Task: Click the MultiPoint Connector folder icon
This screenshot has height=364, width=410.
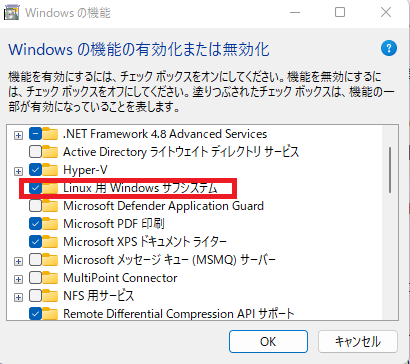Action: click(x=50, y=278)
